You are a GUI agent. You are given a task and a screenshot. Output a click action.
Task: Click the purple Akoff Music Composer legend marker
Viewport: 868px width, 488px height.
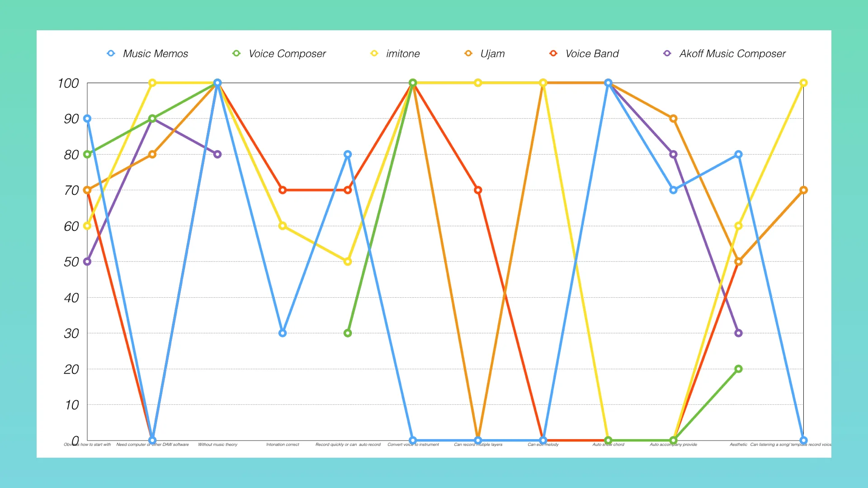[667, 53]
